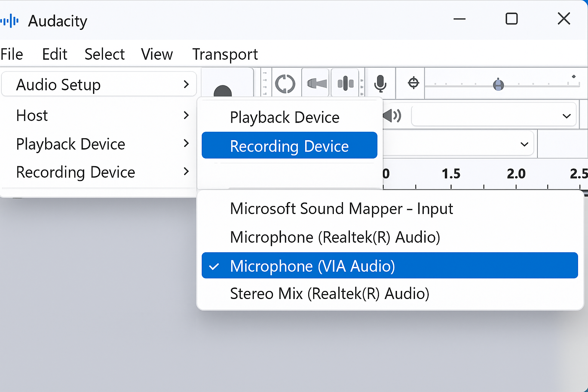
Task: Click the audio clip trim toolbar icon
Action: click(x=345, y=83)
